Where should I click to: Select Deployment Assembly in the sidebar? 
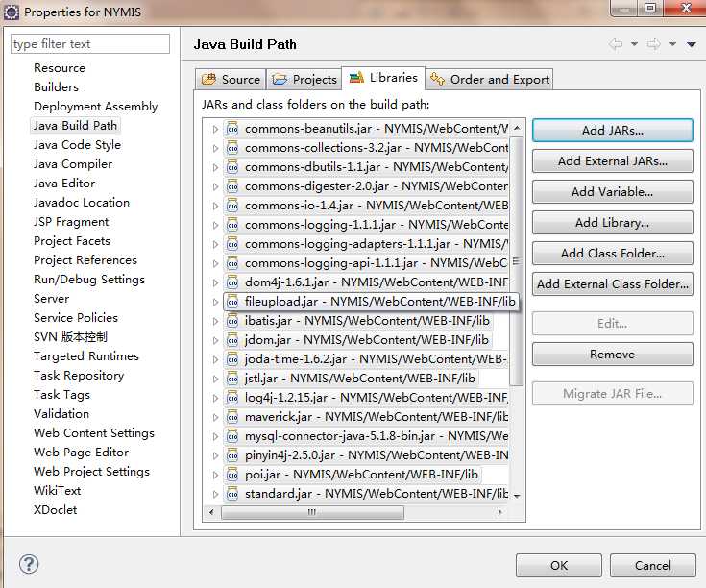pos(95,107)
